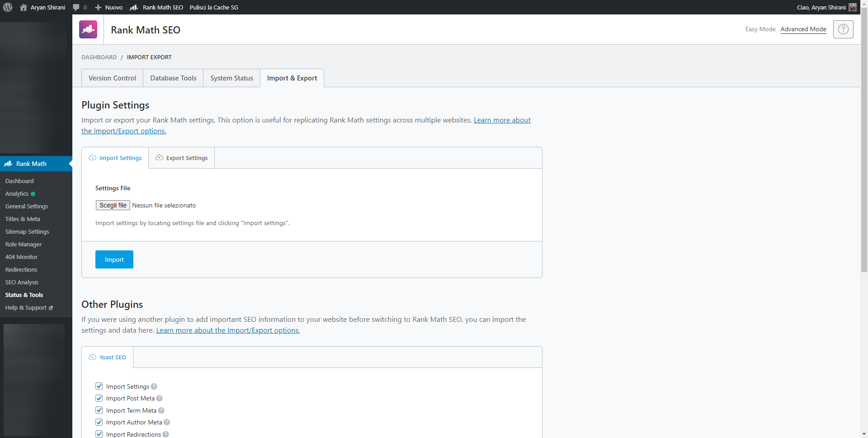The height and width of the screenshot is (438, 868).
Task: Open the Nuovo dropdown in admin bar
Action: (109, 7)
